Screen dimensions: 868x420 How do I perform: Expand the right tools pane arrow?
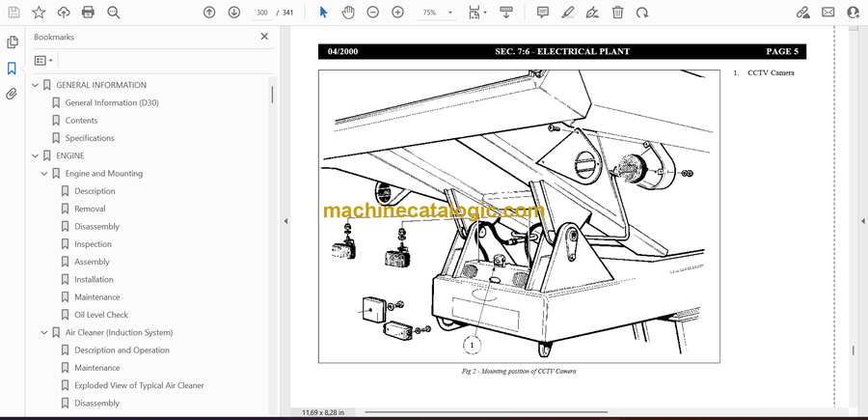tap(862, 221)
